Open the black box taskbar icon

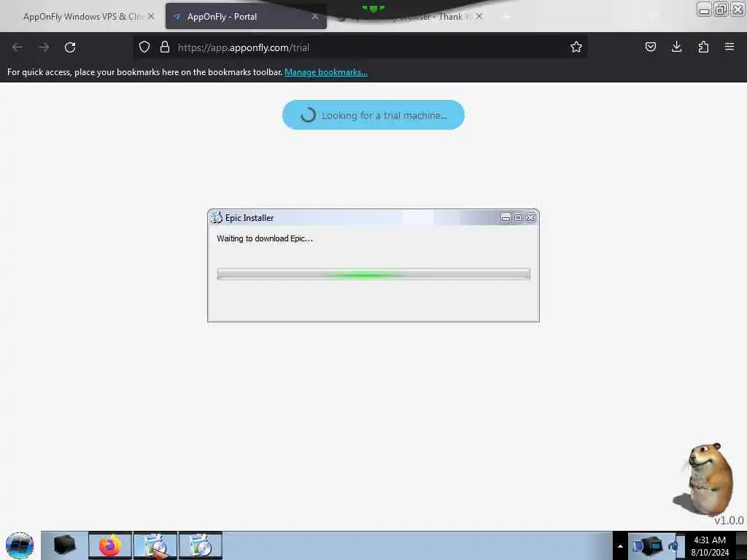click(64, 545)
